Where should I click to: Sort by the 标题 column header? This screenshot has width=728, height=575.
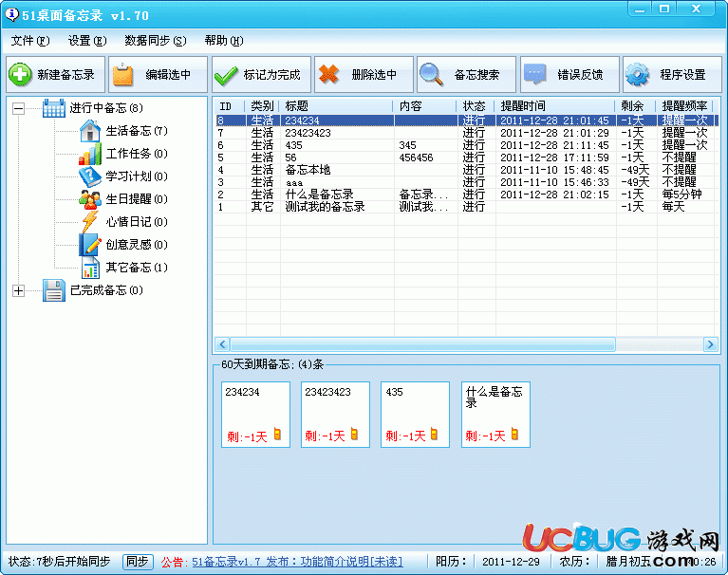coord(337,106)
